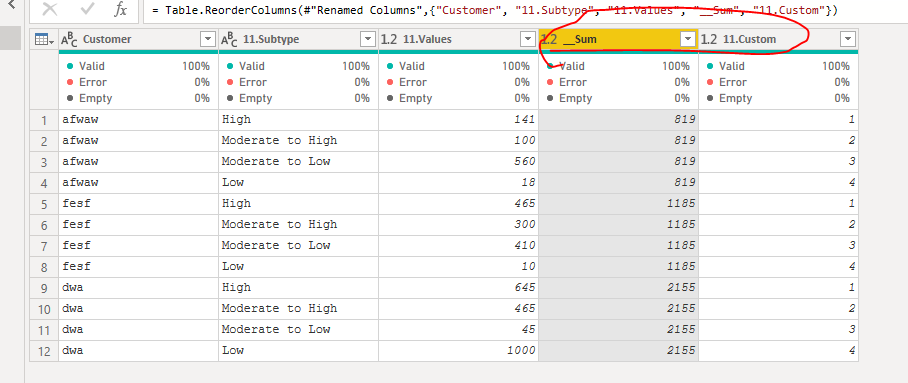Click the afwaw cell in row 1
Viewport: 908px width, 383px height.
[138, 120]
